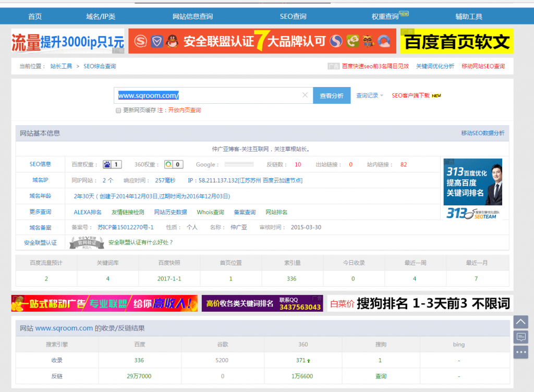This screenshot has height=392, width=534.
Task: Click the Baidu snapshot date 2017-1-1
Action: (x=169, y=279)
